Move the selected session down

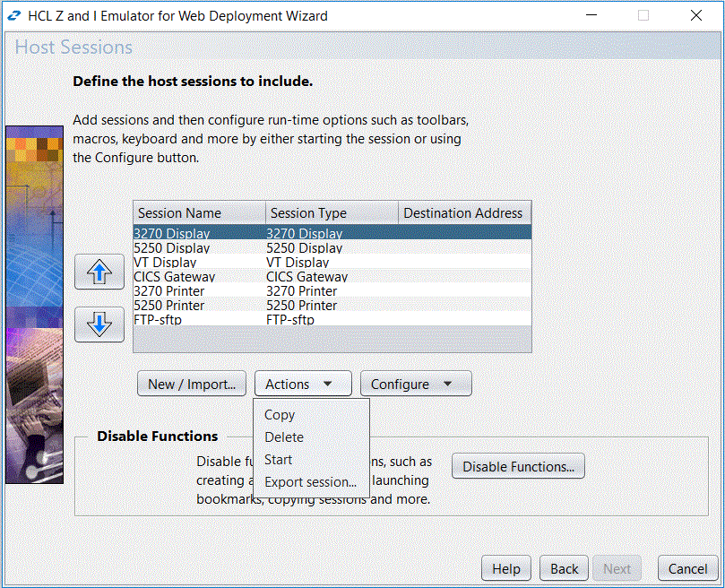click(99, 324)
